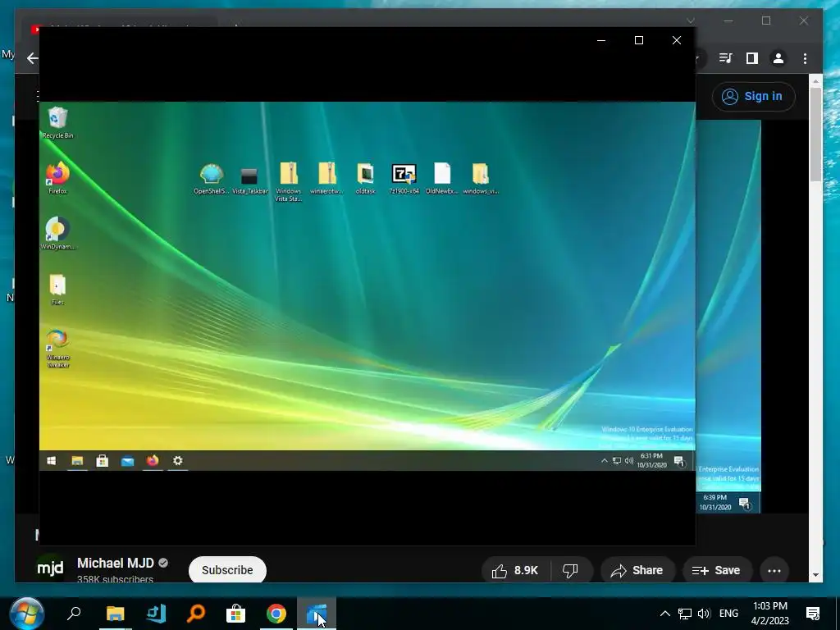
Task: Open Chrome's media control queue icon
Action: coord(726,58)
